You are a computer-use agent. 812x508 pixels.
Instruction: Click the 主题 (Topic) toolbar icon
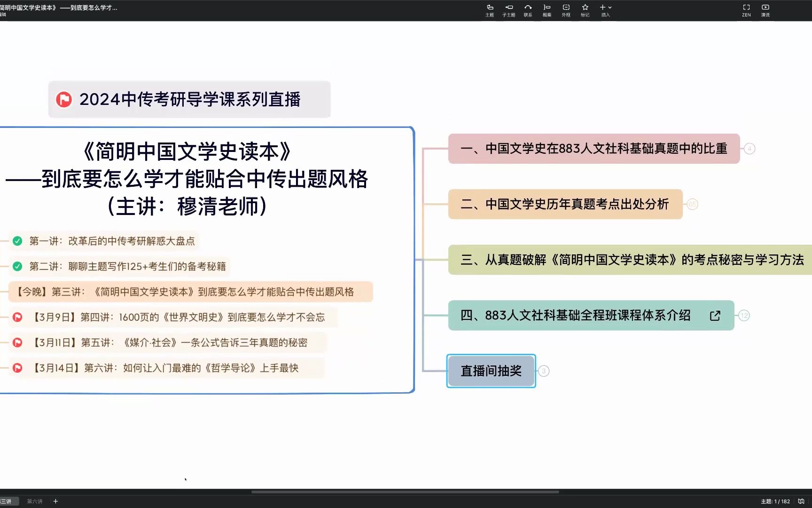click(x=490, y=10)
